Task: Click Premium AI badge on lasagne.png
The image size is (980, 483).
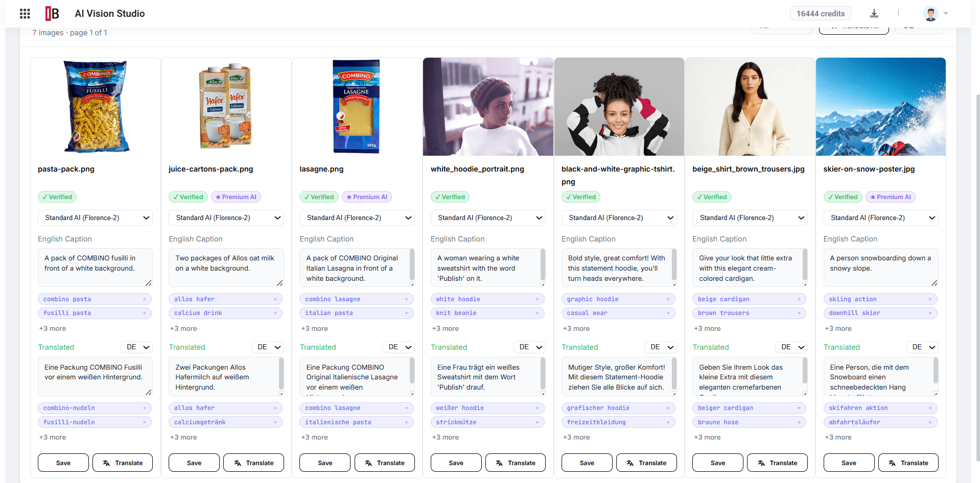Action: (366, 197)
